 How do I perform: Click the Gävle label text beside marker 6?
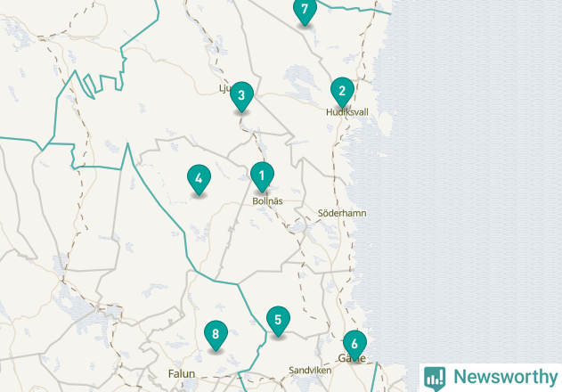352,358
